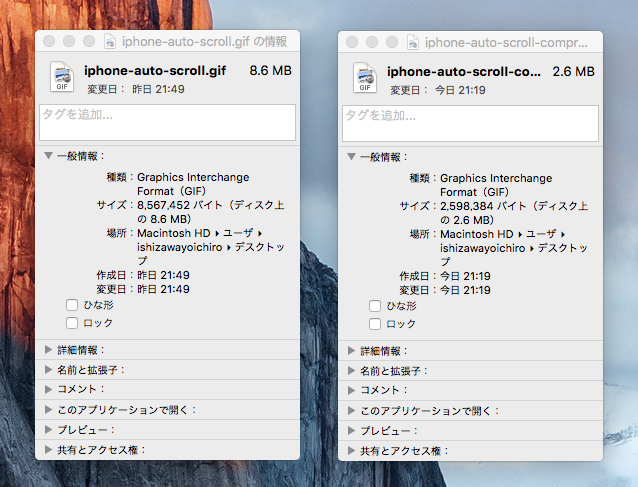Enable ひな形 checkbox in the 2.6 MB file window
The width and height of the screenshot is (638, 487).
pos(375,306)
